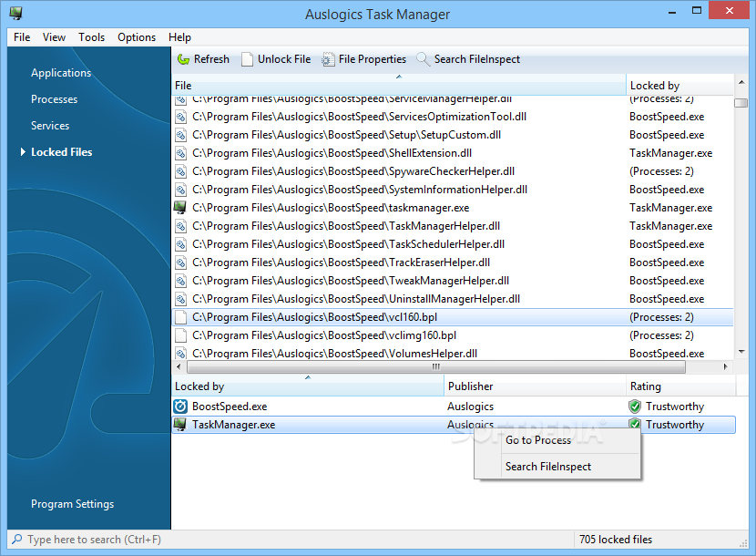756x556 pixels.
Task: Click the TaskManager.exe monitor icon in lower list
Action: 180,425
